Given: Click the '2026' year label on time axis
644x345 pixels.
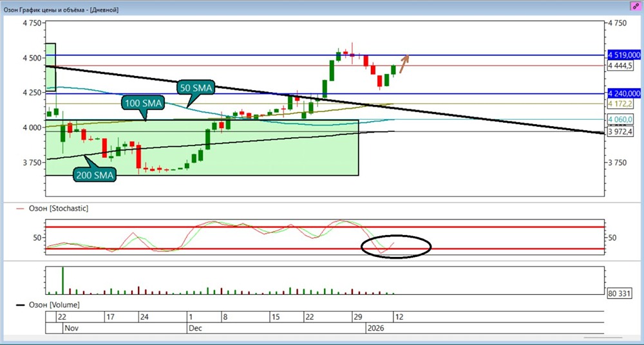Looking at the screenshot, I should click(x=377, y=328).
